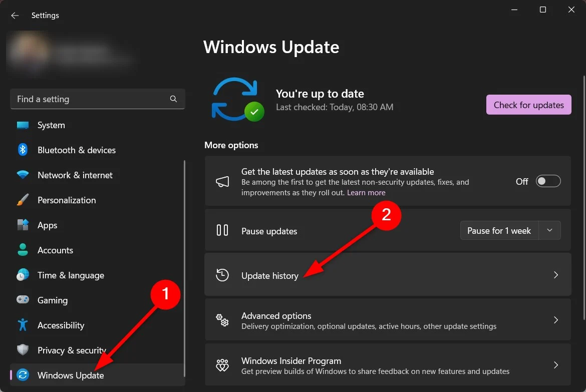
Task: Click Pause for 1 week button
Action: coord(499,230)
